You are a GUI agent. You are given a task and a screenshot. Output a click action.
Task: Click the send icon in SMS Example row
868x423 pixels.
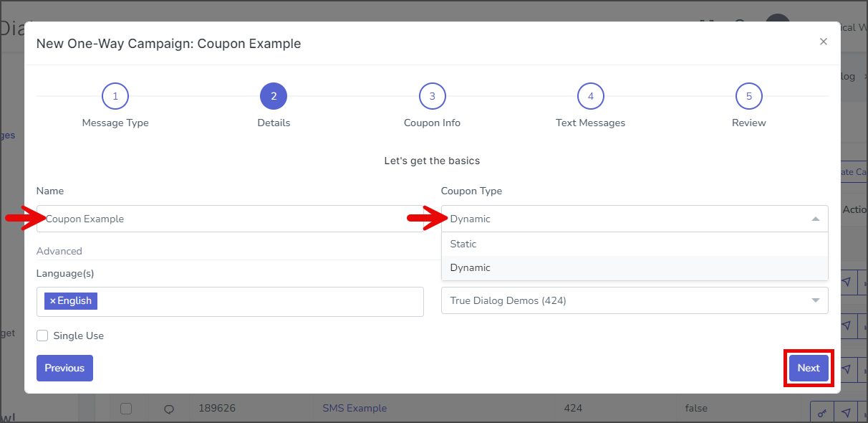tap(846, 412)
